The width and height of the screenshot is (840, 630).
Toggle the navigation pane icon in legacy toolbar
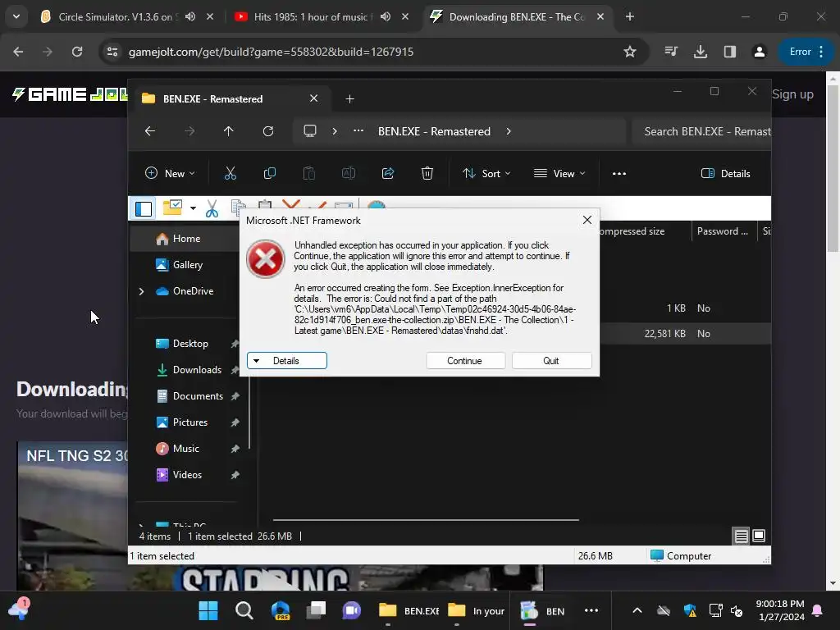point(143,208)
